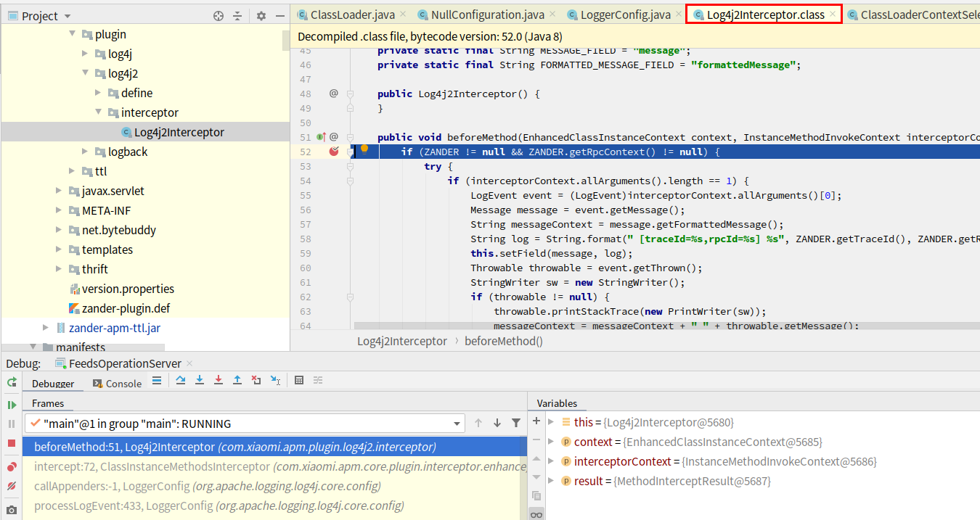Screen dimensions: 980x520
Task: Toggle watches glasses icon in Variables
Action: point(536,514)
